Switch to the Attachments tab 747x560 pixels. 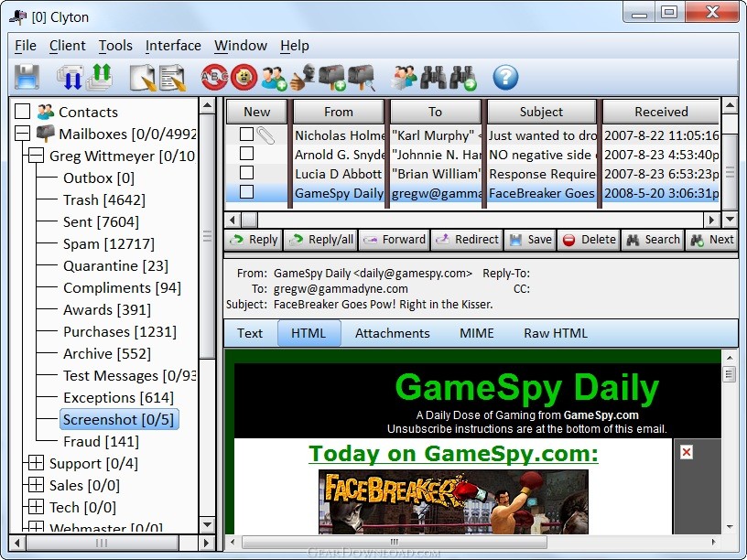point(393,333)
